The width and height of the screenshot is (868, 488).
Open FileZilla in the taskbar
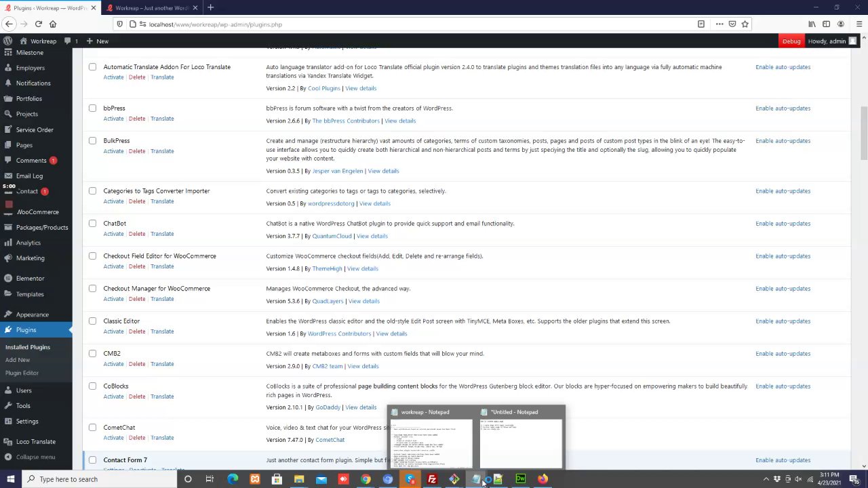click(x=432, y=479)
